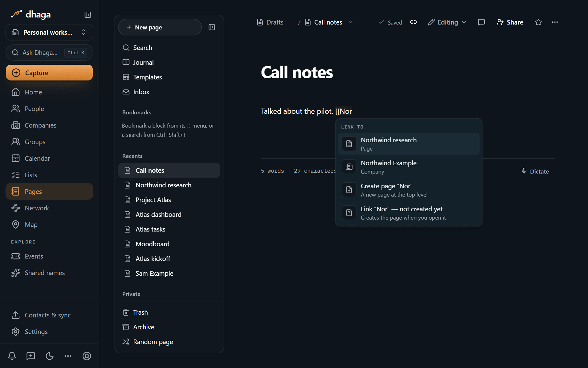Viewport: 588px width, 368px height.
Task: Open the Editing mode dropdown
Action: [x=447, y=22]
